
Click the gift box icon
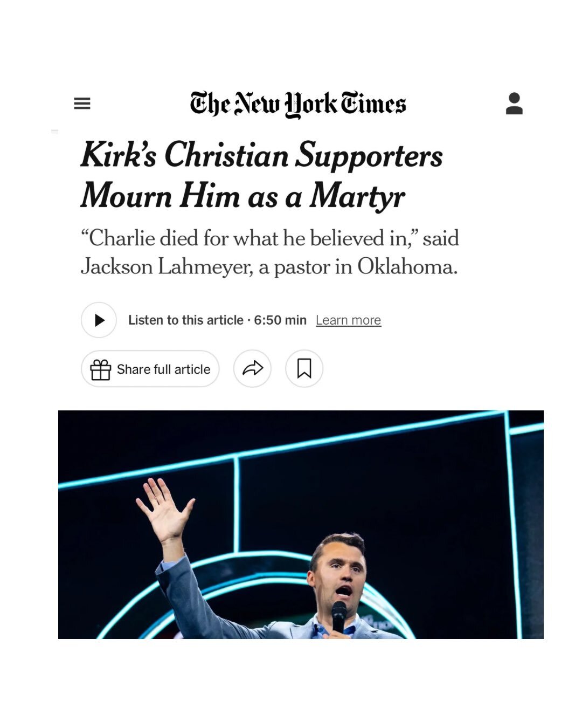pos(101,369)
